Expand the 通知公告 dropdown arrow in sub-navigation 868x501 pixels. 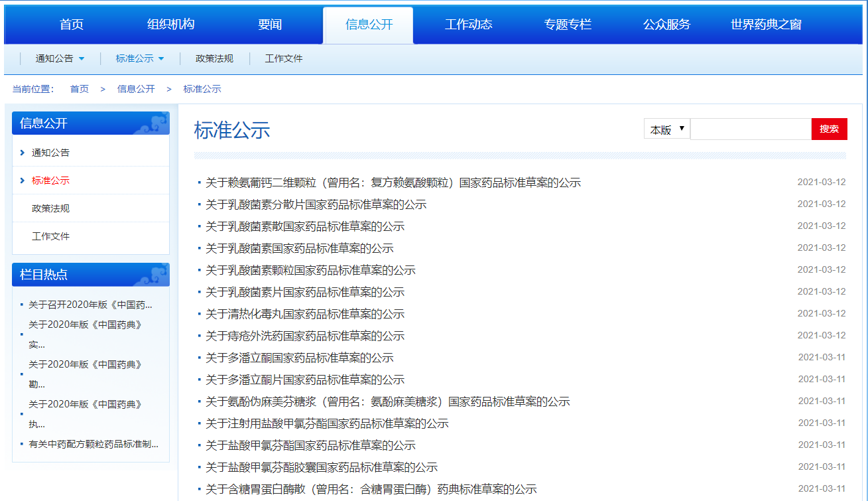click(82, 58)
